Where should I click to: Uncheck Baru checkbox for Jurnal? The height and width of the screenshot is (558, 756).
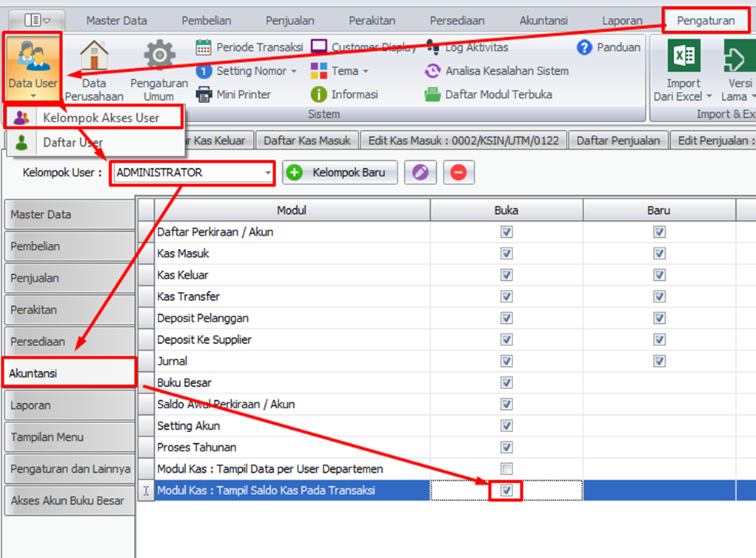[x=659, y=362]
